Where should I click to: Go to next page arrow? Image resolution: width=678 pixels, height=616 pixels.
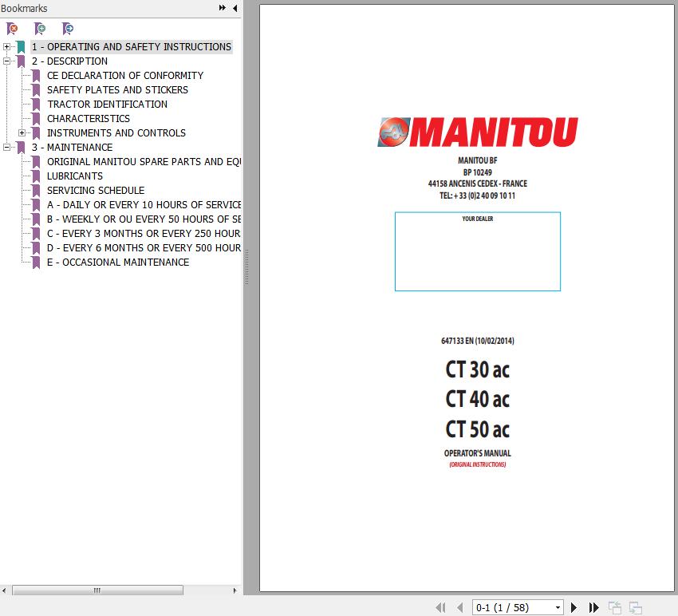click(574, 607)
